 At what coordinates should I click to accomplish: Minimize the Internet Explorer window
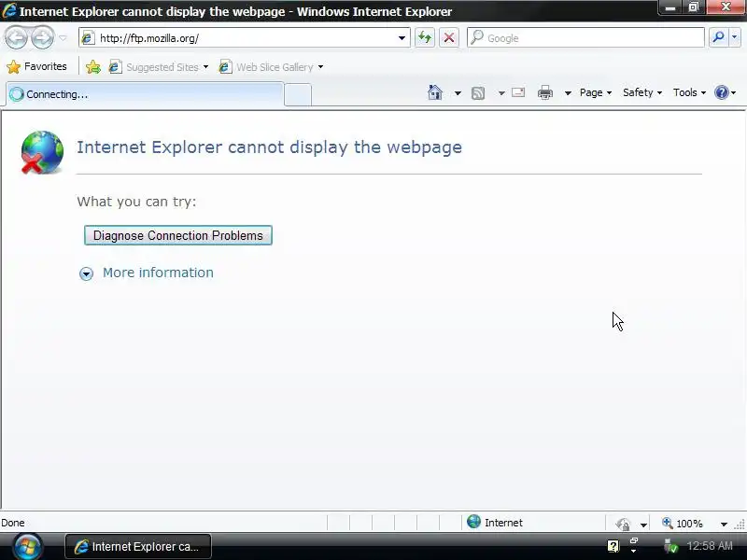click(670, 7)
